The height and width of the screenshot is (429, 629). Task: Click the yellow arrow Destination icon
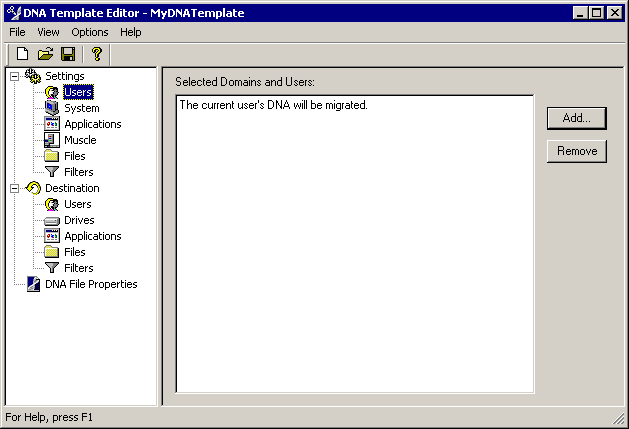pos(33,188)
